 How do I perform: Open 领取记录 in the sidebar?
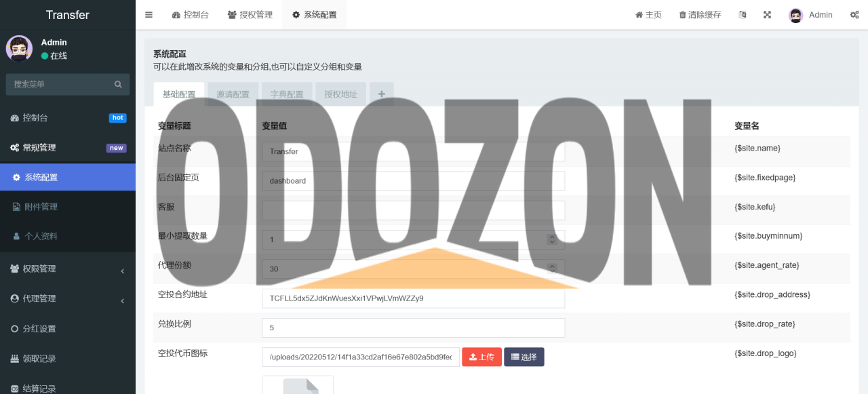coord(68,359)
